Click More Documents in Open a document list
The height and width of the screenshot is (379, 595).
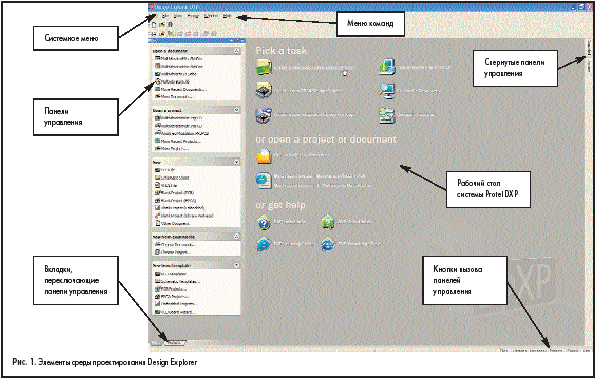point(174,97)
